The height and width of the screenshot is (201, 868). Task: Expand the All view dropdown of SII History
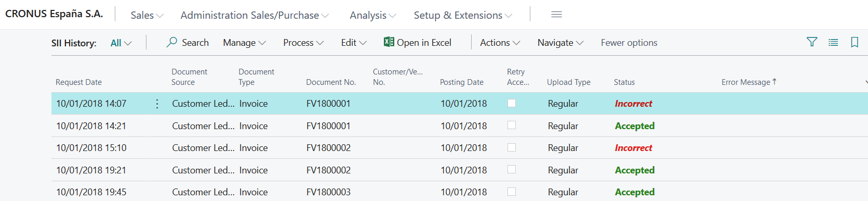pos(121,43)
